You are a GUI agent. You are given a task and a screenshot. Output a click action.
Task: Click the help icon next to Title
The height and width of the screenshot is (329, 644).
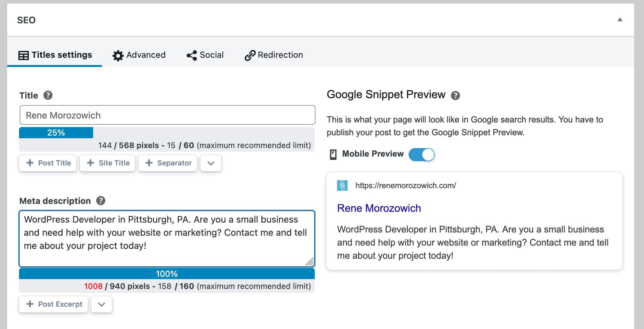(x=48, y=95)
